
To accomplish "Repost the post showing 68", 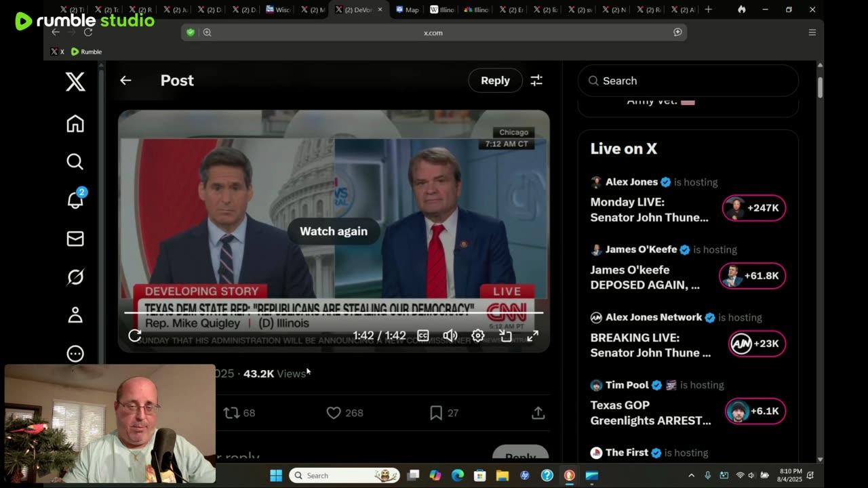I will tap(239, 412).
